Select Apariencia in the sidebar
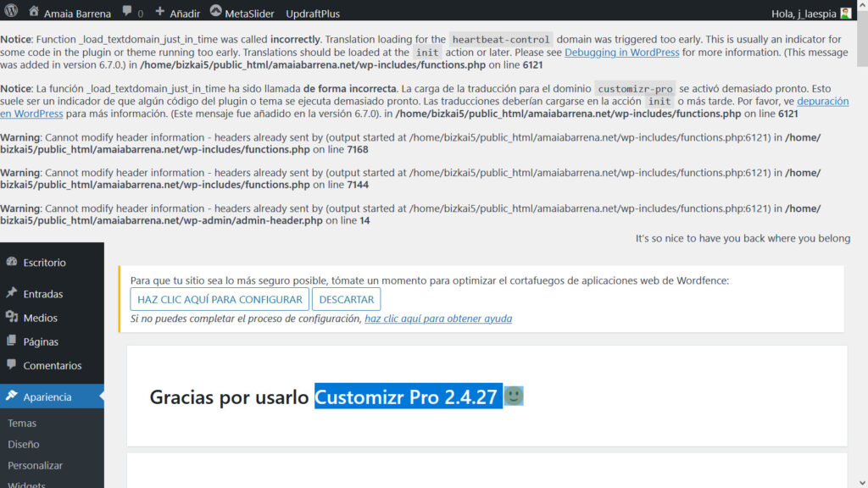Screen dimensions: 868x488 52,396
